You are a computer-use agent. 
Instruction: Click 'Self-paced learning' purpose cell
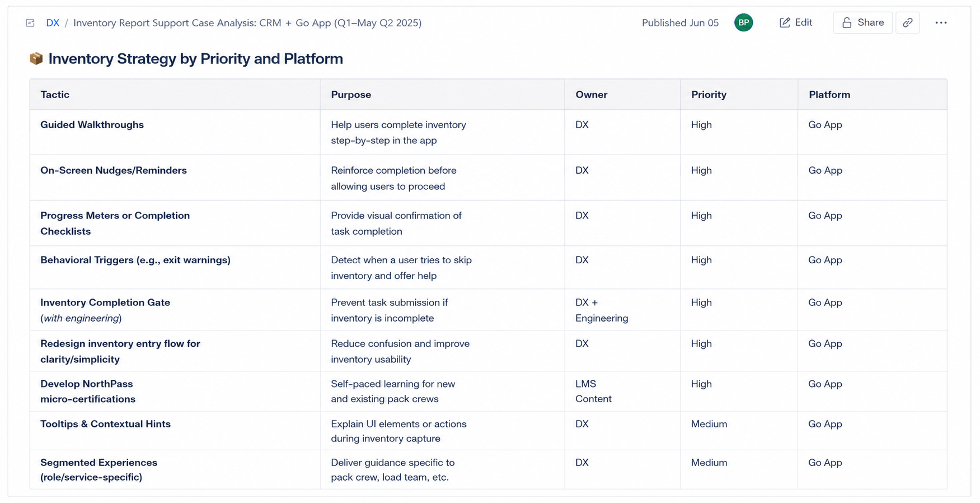(x=442, y=392)
